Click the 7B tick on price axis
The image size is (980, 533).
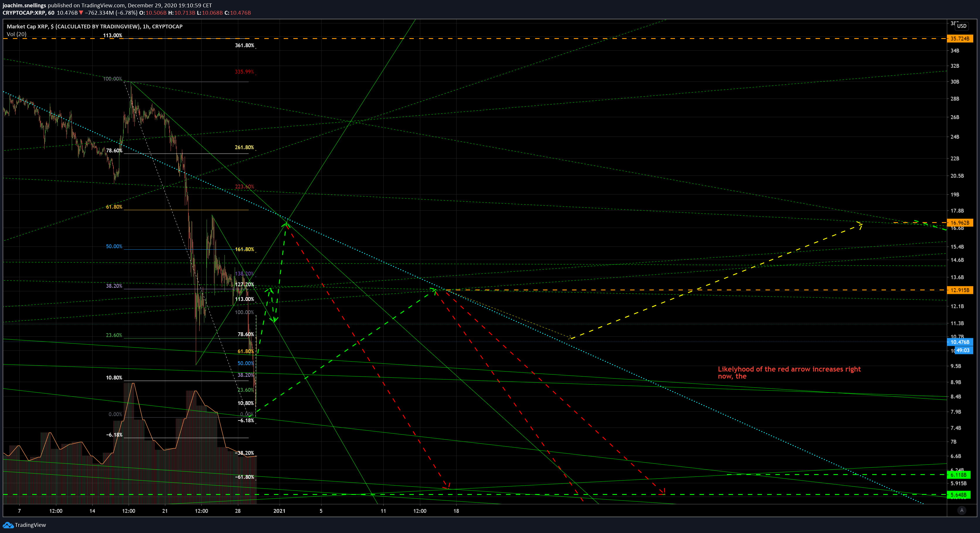click(x=953, y=442)
